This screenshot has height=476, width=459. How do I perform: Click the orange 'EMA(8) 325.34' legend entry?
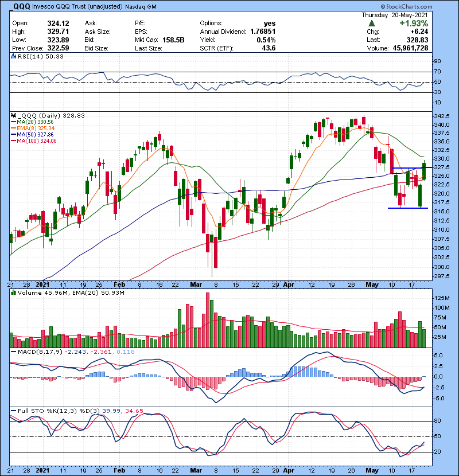tap(35, 128)
